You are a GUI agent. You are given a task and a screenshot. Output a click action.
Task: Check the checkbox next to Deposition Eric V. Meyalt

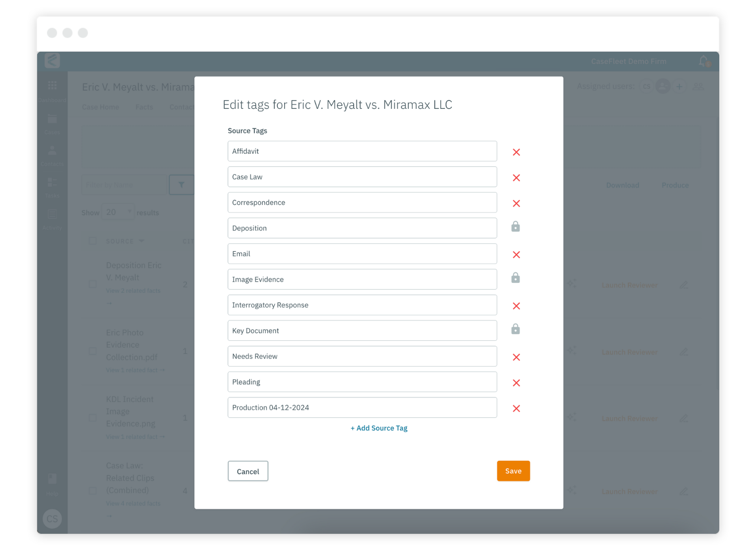(x=92, y=284)
